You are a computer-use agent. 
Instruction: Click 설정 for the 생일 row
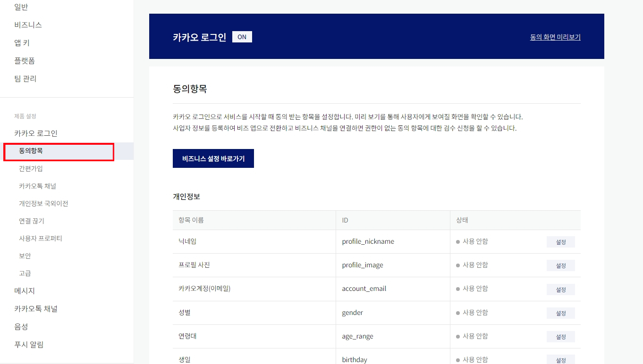(x=561, y=360)
